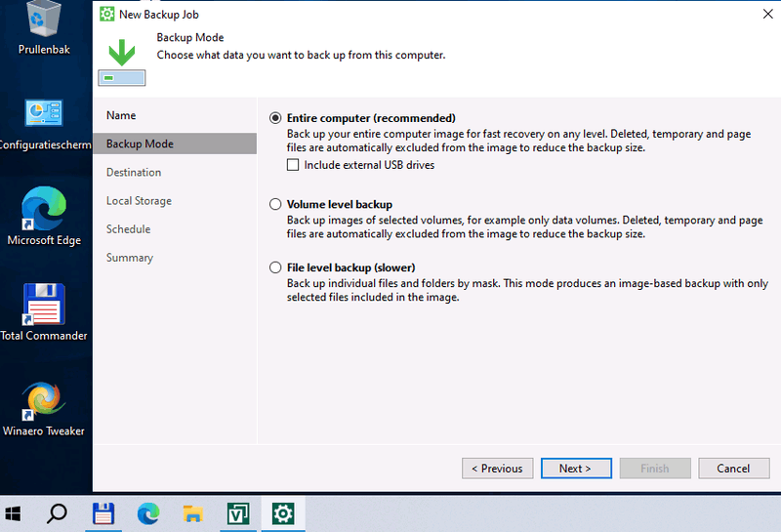The image size is (781, 532).
Task: Launch Winaero Tweaker desktop shortcut
Action: point(44,409)
